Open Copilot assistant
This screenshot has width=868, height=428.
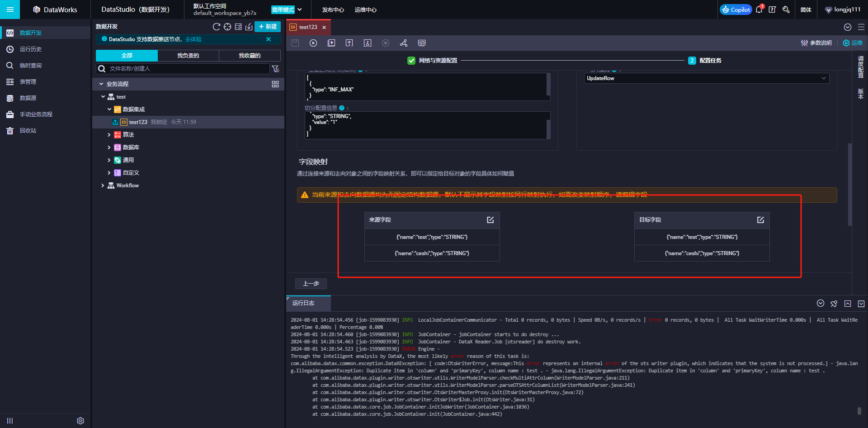click(736, 10)
